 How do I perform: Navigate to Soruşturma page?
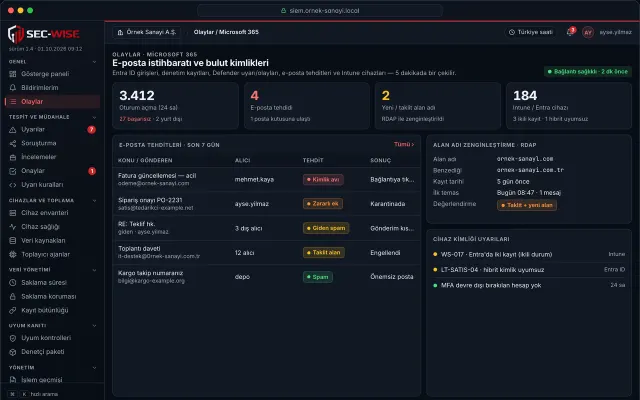tap(52, 143)
